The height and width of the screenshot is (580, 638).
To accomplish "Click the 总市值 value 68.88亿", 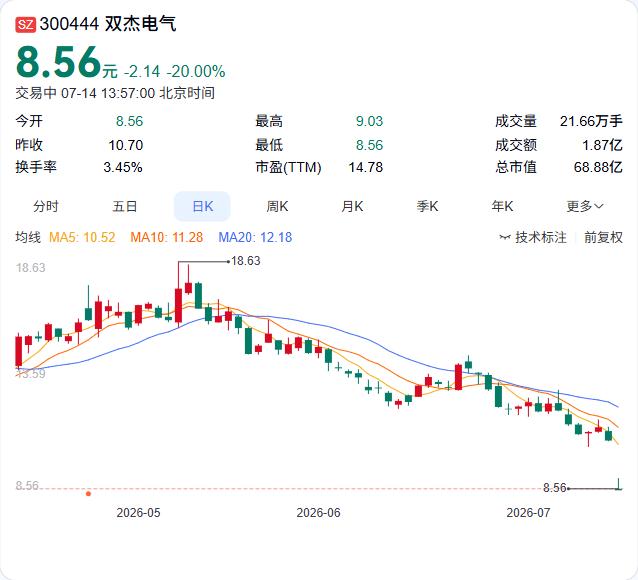I will [598, 167].
